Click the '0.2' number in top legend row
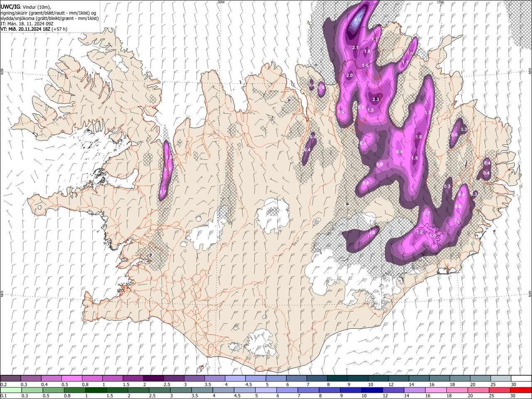This screenshot has width=532, height=399. coord(4,384)
